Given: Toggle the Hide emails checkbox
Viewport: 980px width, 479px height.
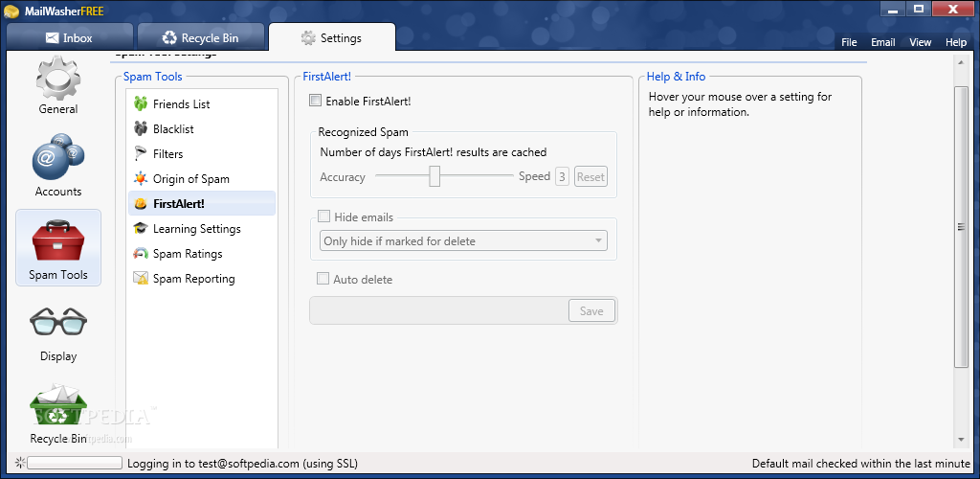Looking at the screenshot, I should (x=324, y=217).
